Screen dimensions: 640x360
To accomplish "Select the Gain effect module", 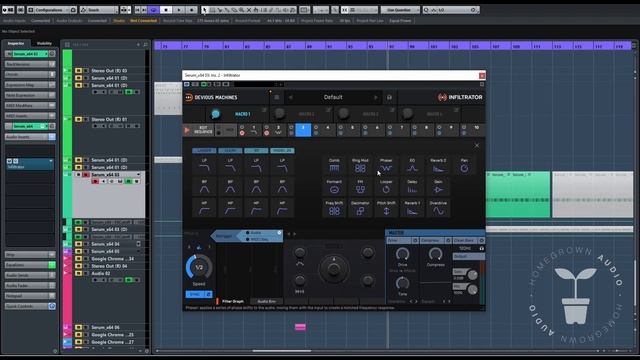I will [x=438, y=187].
